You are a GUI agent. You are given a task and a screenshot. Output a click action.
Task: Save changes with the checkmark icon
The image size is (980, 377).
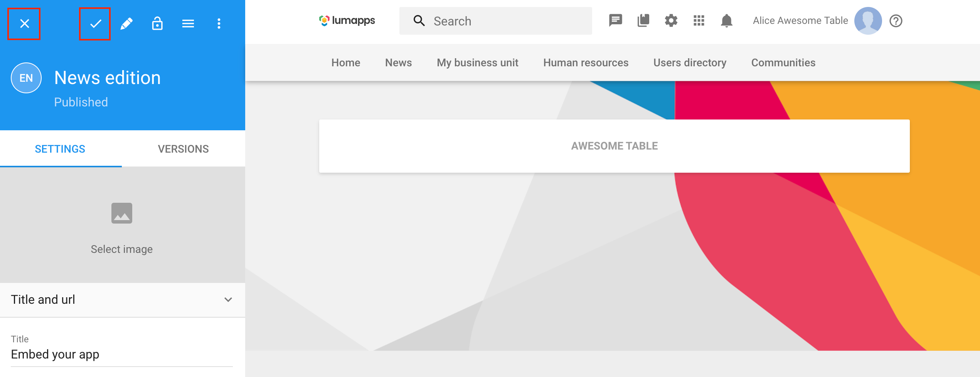(95, 24)
